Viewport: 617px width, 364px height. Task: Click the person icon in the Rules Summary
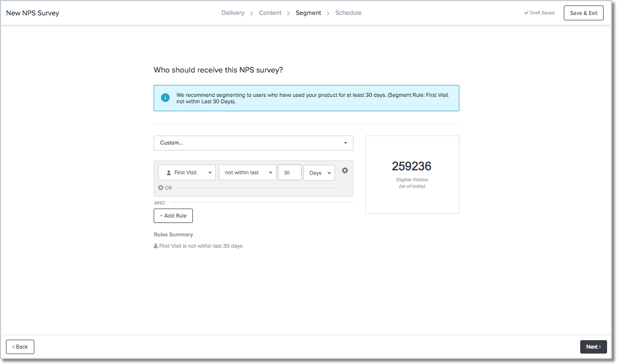click(x=156, y=246)
